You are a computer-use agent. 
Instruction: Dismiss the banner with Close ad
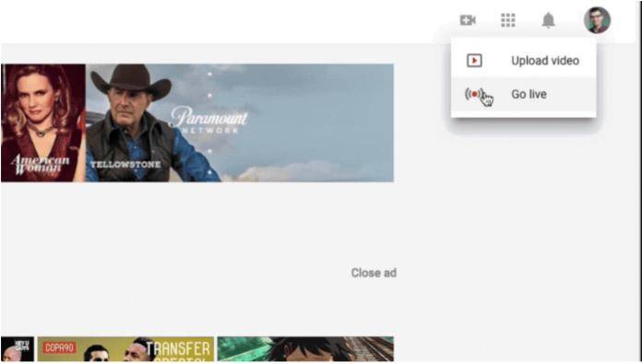pyautogui.click(x=374, y=273)
